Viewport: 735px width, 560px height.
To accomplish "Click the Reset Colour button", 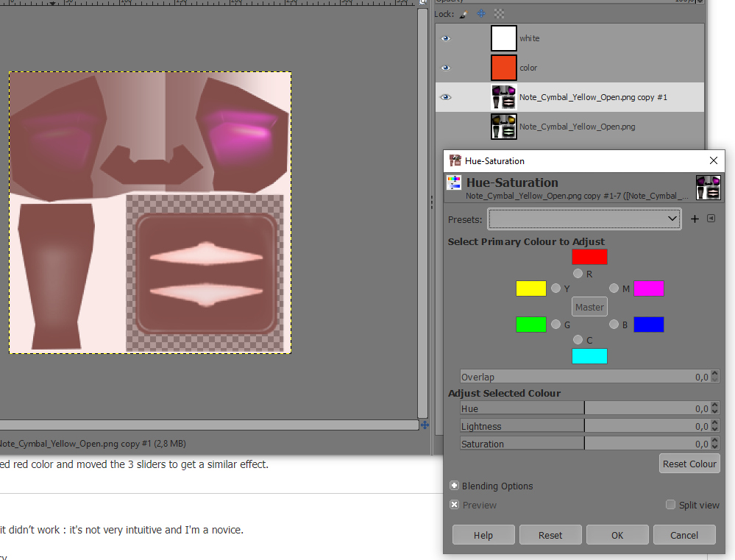I will click(x=689, y=464).
